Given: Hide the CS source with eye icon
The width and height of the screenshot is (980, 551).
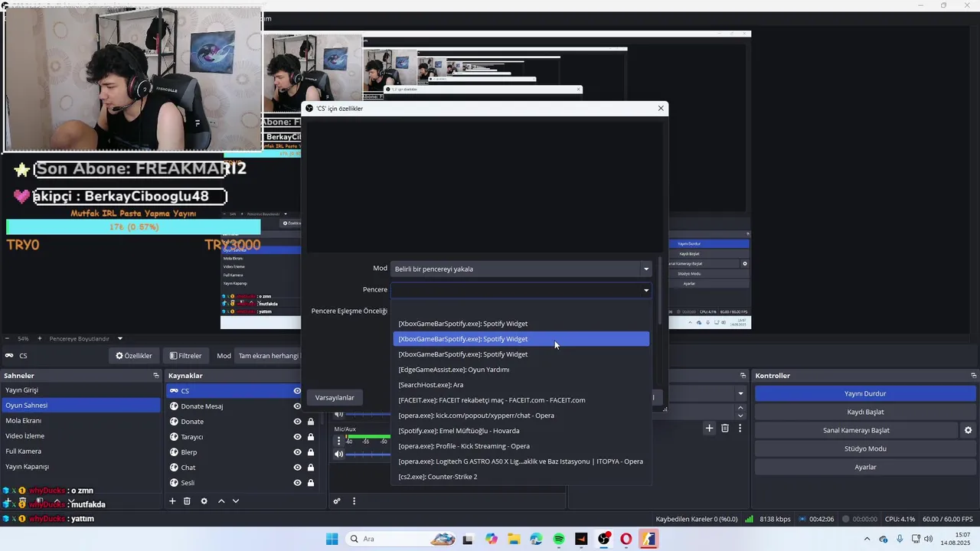Looking at the screenshot, I should [297, 391].
